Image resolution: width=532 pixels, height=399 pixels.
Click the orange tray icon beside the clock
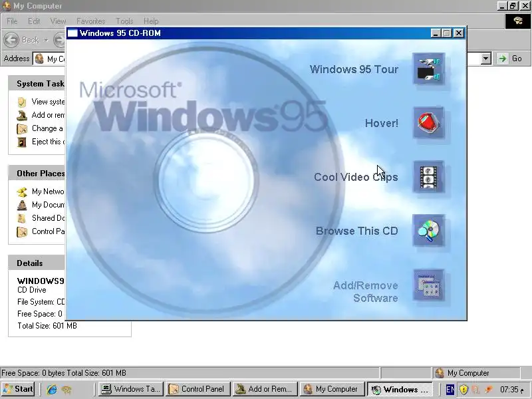pos(489,390)
